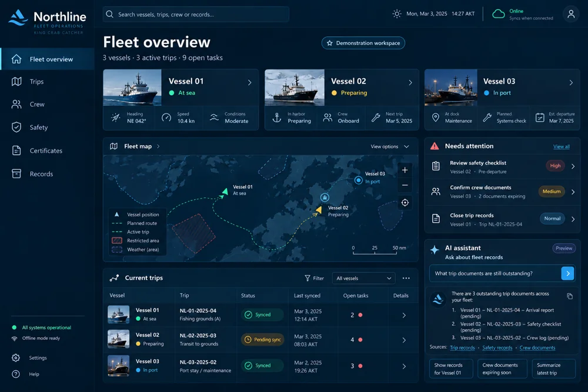Open the View options dropdown
Viewport: 588px width, 392px height.
tap(390, 146)
